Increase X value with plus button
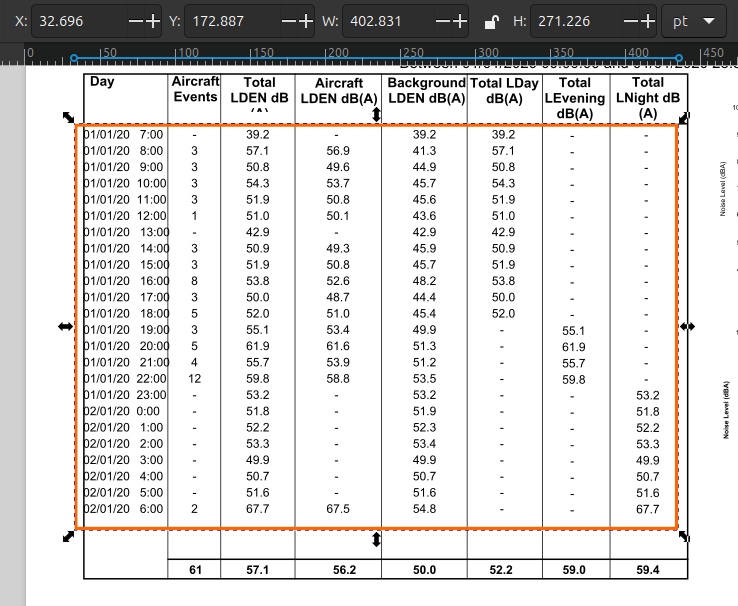This screenshot has width=738, height=606. click(151, 21)
